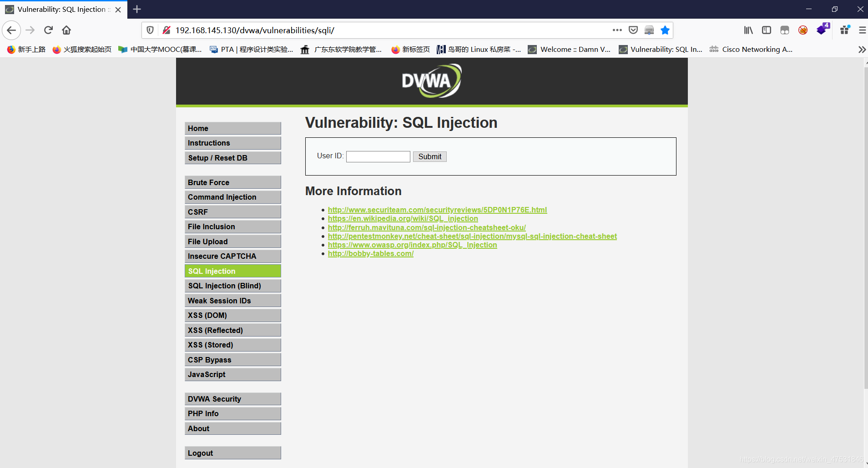This screenshot has height=468, width=868.
Task: Open Welcome :: Damn V... bookmark
Action: tap(569, 50)
